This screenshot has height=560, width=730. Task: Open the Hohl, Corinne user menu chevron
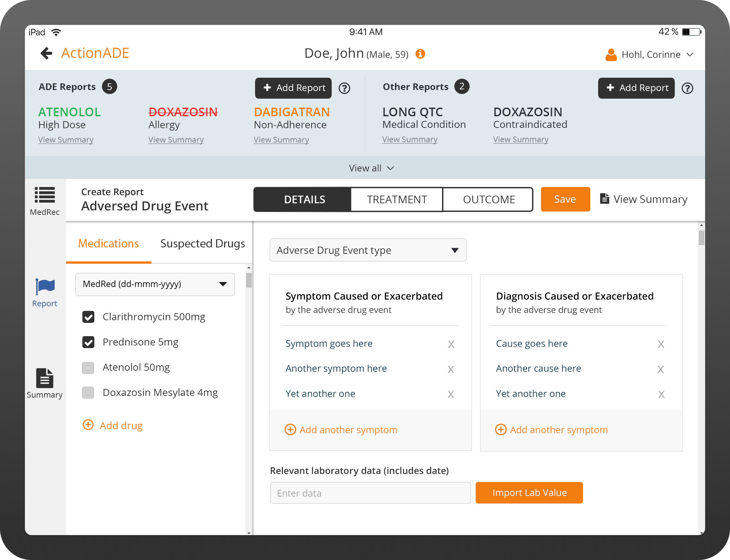(690, 55)
